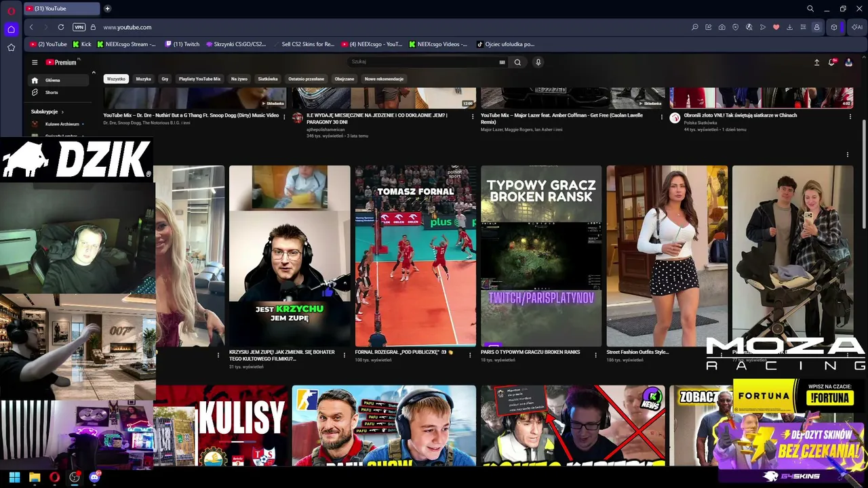The height and width of the screenshot is (488, 868).
Task: Open the browser downloads icon
Action: point(789,27)
